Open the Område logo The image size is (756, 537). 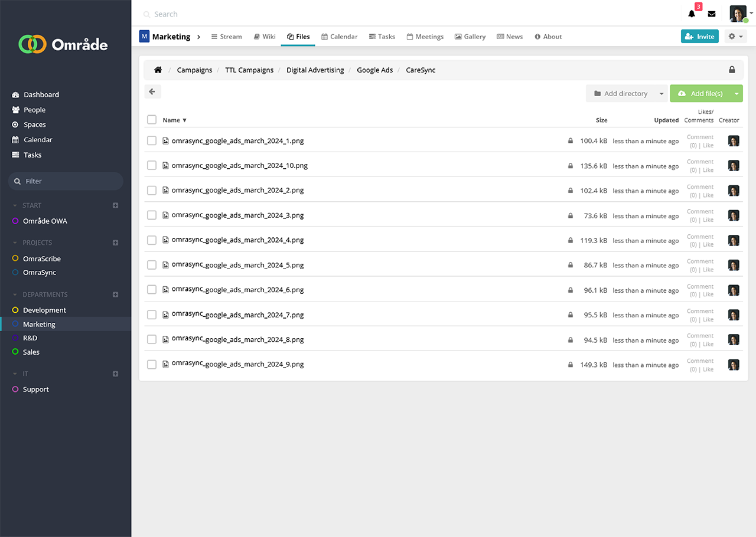(63, 44)
